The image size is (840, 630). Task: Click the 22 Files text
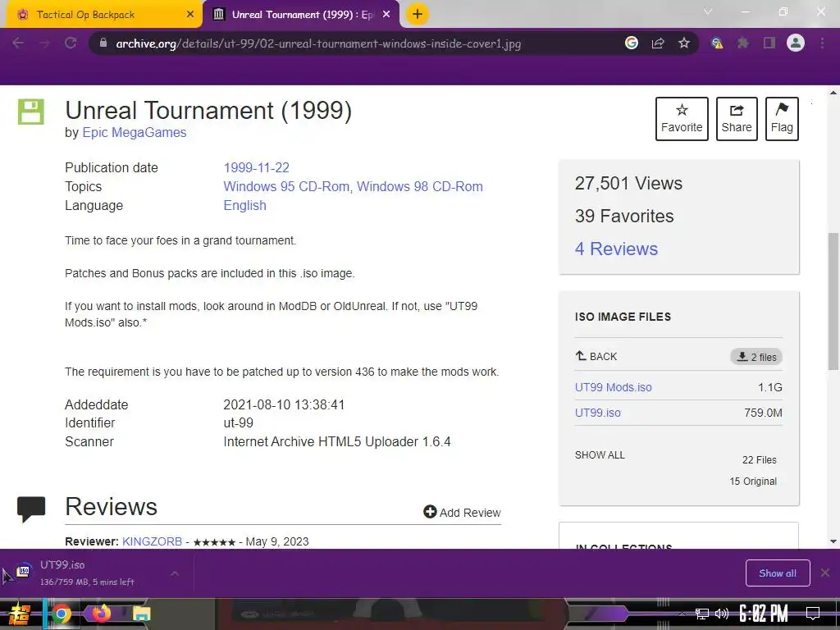tap(759, 459)
